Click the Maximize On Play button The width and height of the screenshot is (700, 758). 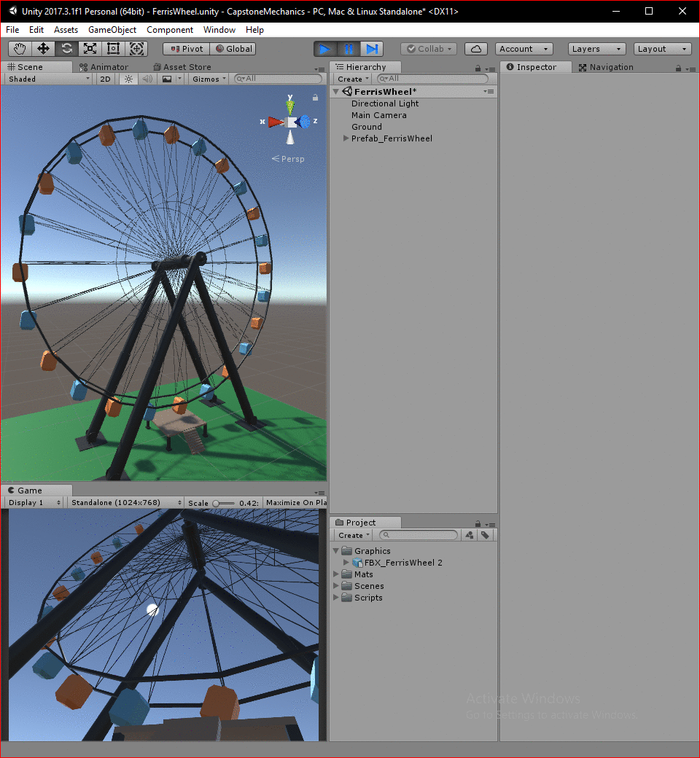[x=295, y=502]
